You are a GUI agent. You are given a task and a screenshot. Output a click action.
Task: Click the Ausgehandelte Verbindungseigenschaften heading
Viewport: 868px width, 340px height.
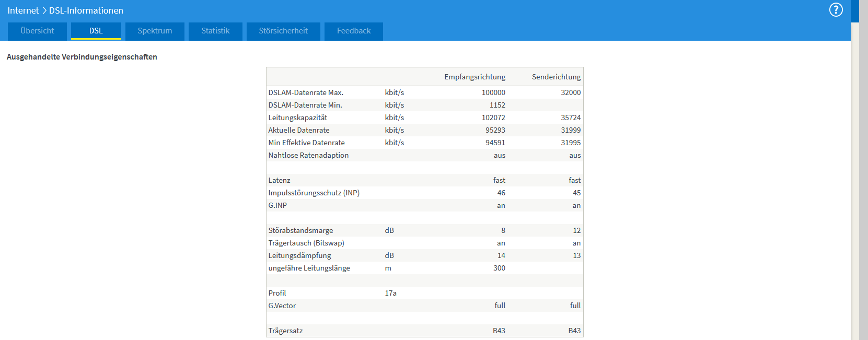(82, 57)
